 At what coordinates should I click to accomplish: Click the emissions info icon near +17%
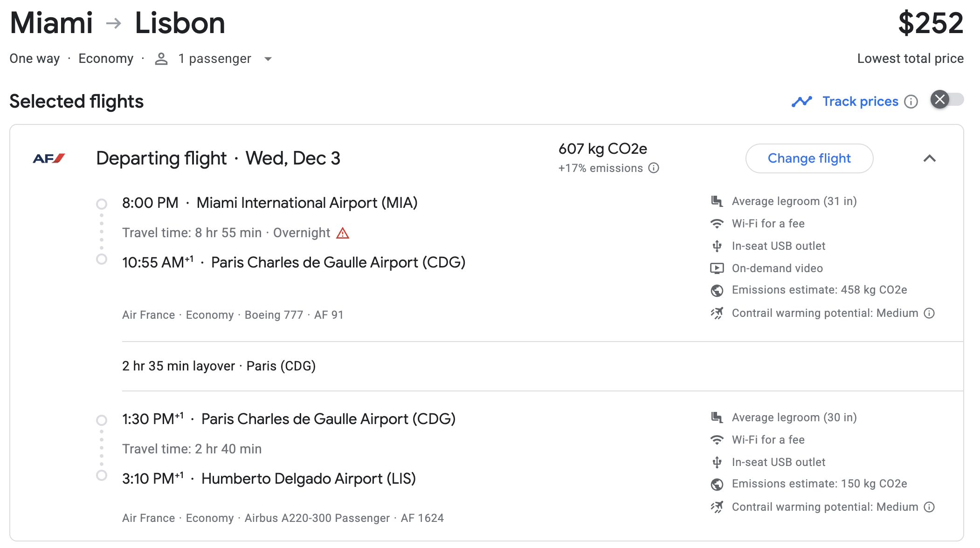pos(654,168)
